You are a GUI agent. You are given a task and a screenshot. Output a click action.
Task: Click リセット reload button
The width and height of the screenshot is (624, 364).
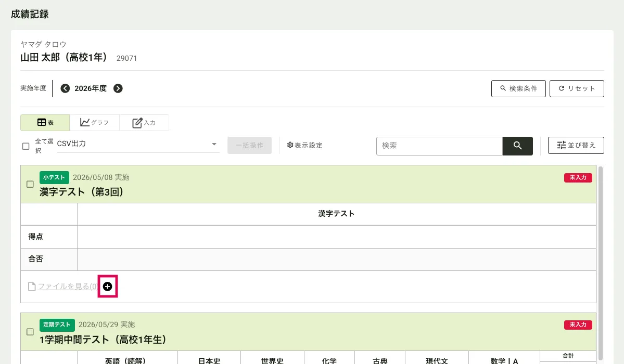click(x=577, y=88)
